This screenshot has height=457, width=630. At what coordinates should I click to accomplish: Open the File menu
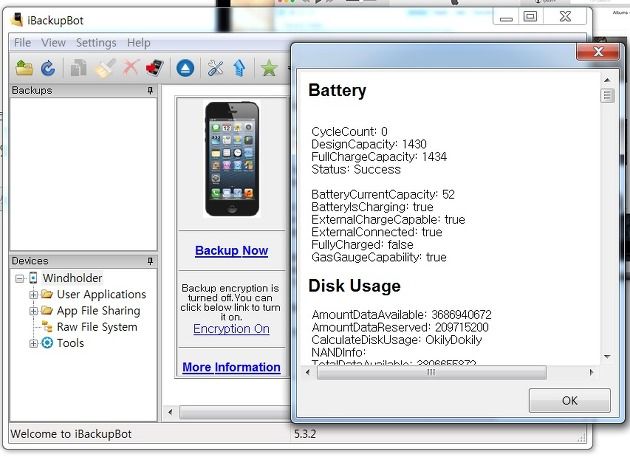pyautogui.click(x=22, y=43)
